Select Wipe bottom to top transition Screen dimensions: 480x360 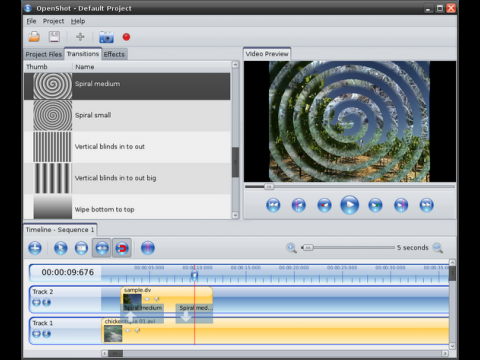click(x=127, y=207)
